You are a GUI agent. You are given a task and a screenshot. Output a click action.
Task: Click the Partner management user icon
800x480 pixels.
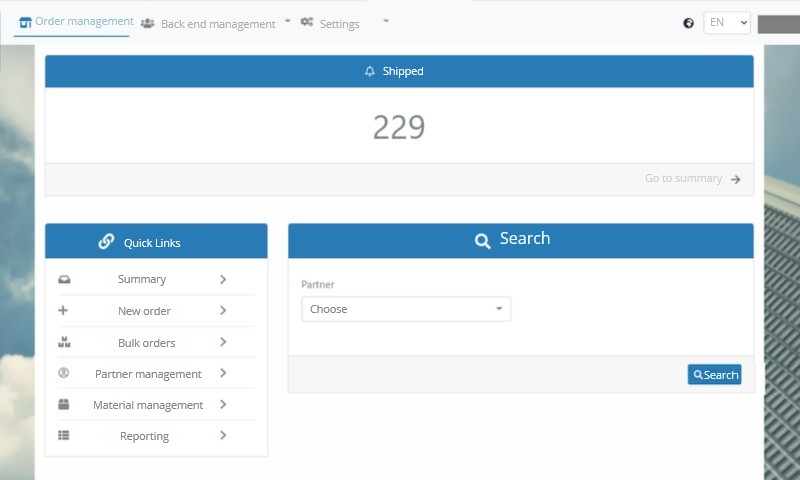tap(63, 373)
